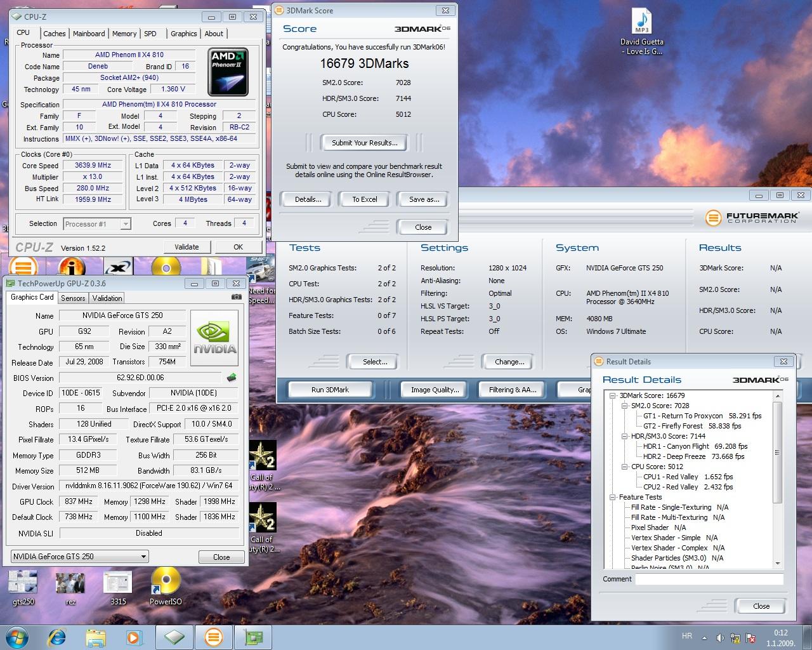This screenshot has width=812, height=650.
Task: Open the NVIDIA GeForce GTS 250 card dropdown
Action: 80,556
